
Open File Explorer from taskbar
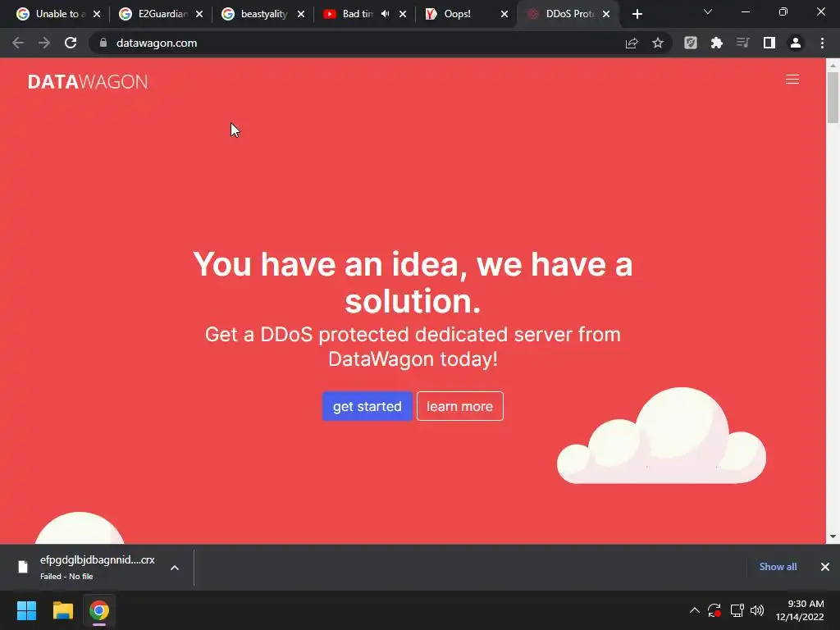coord(62,610)
